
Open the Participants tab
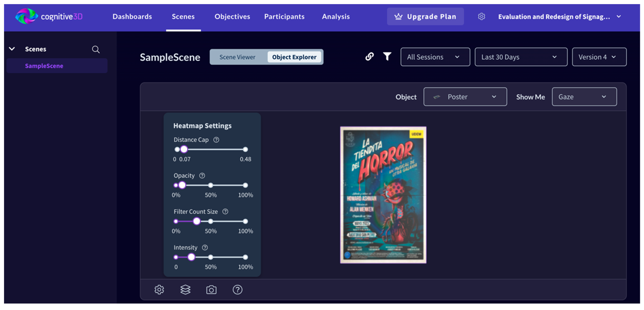pos(284,17)
